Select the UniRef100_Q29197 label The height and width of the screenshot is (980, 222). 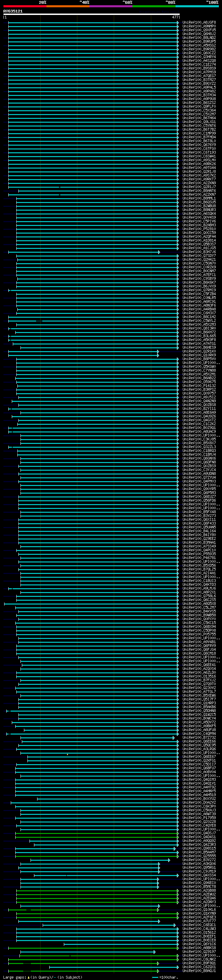point(199,951)
